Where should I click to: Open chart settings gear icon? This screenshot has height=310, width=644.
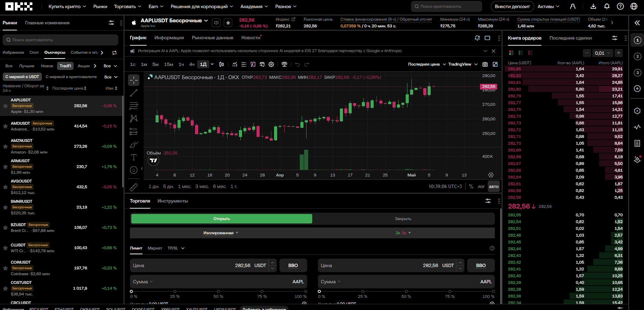click(x=271, y=64)
